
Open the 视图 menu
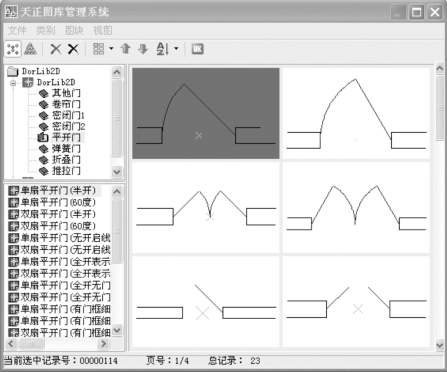[103, 31]
